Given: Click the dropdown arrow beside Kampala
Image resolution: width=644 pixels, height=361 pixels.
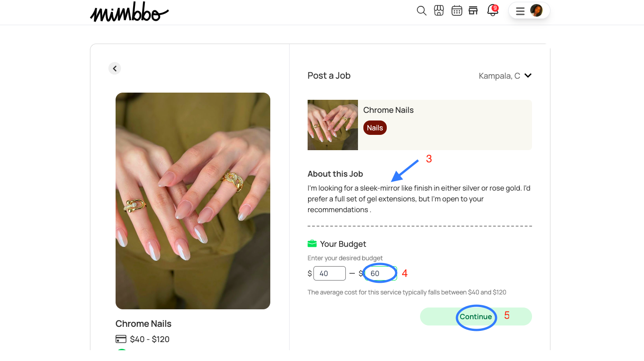Looking at the screenshot, I should [x=528, y=76].
